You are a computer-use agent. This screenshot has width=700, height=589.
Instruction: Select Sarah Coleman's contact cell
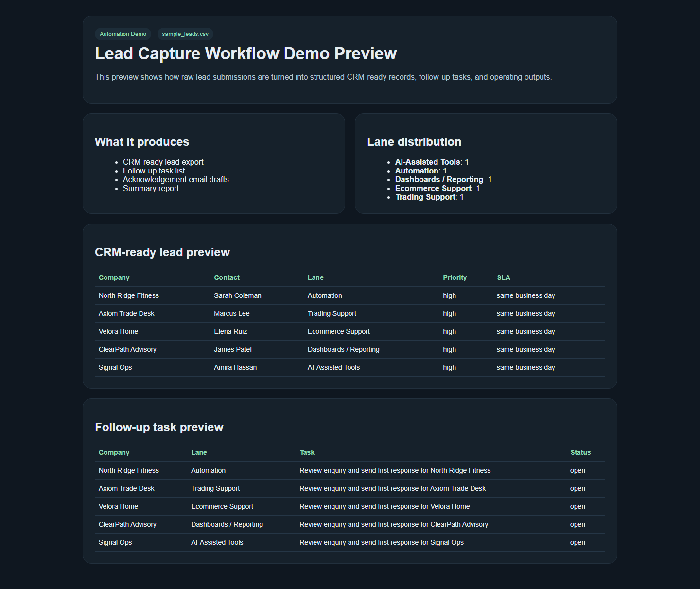pos(237,295)
